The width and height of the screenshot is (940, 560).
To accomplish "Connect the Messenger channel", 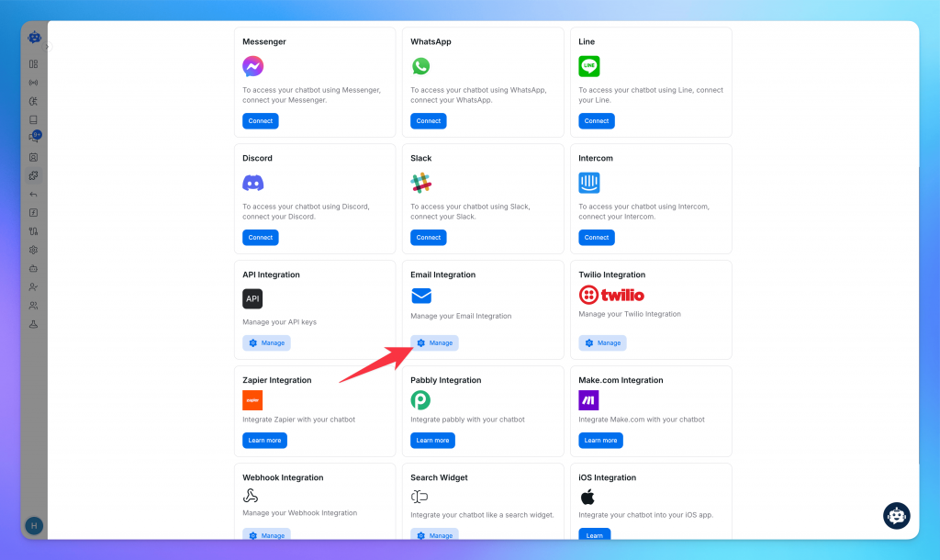I will pyautogui.click(x=260, y=121).
